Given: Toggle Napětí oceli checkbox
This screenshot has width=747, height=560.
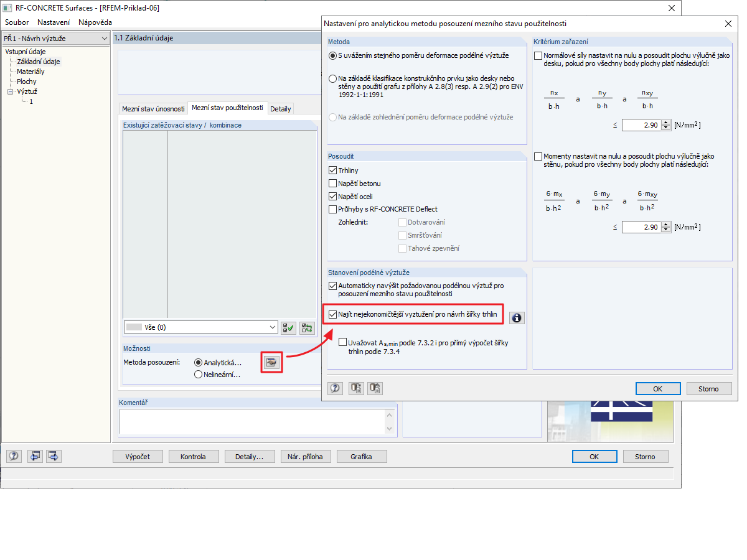Looking at the screenshot, I should (x=333, y=197).
